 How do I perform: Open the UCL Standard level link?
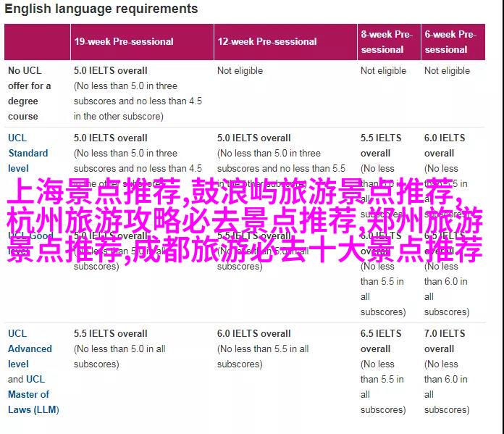(x=28, y=153)
